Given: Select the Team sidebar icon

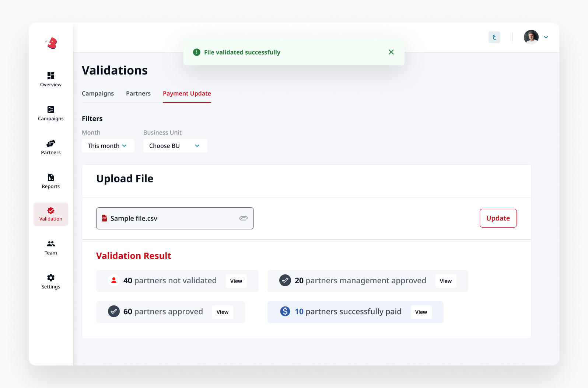Looking at the screenshot, I should coord(51,244).
